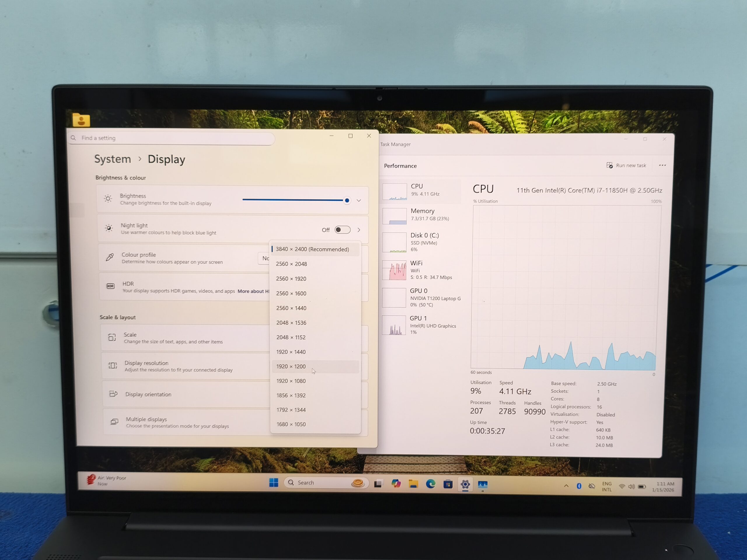Click the Find a setting search field
Screen dimensions: 747x560
(x=172, y=138)
